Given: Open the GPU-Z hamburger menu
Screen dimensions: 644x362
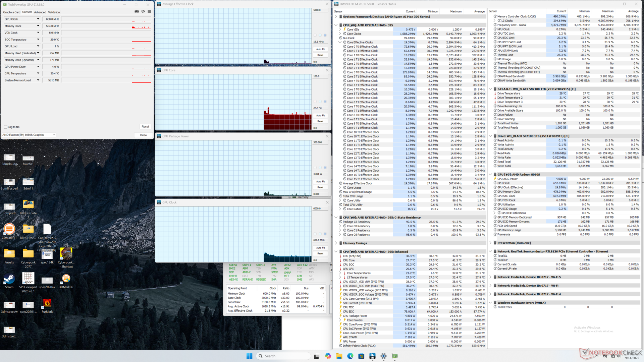Looking at the screenshot, I should [x=149, y=11].
